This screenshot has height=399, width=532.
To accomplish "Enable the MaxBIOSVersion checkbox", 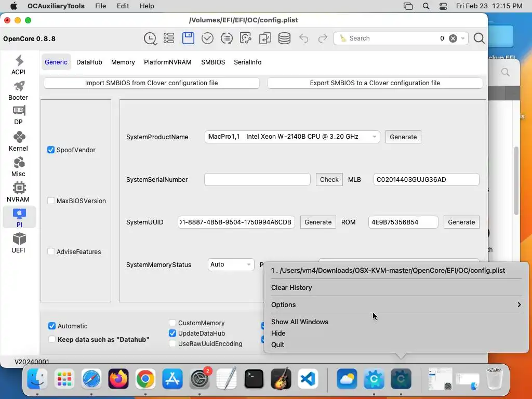I will [51, 201].
